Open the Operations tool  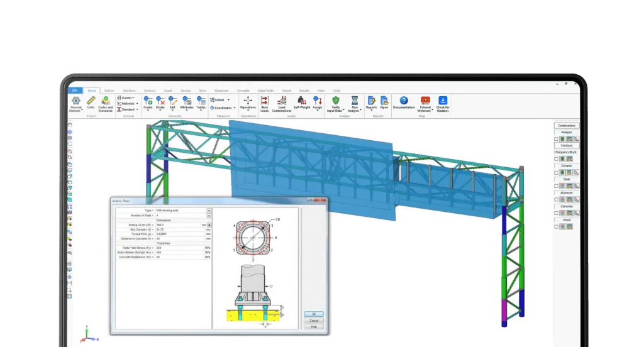click(248, 102)
